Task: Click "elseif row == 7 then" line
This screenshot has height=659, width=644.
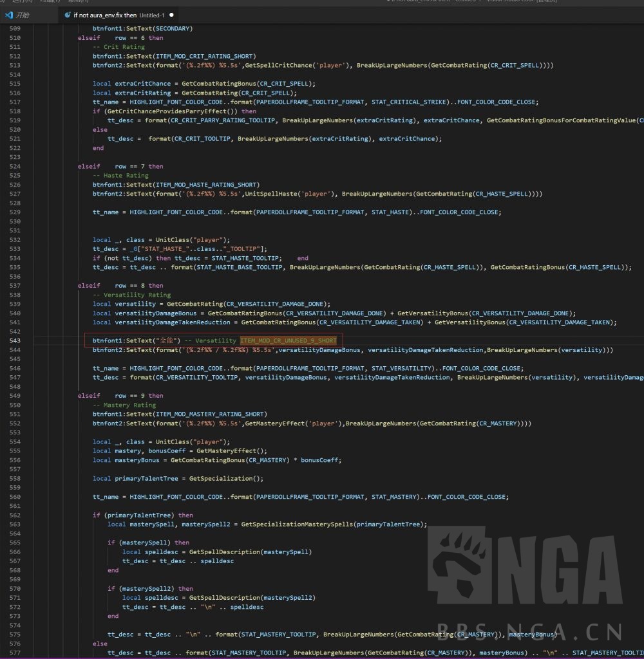Action: (x=120, y=167)
